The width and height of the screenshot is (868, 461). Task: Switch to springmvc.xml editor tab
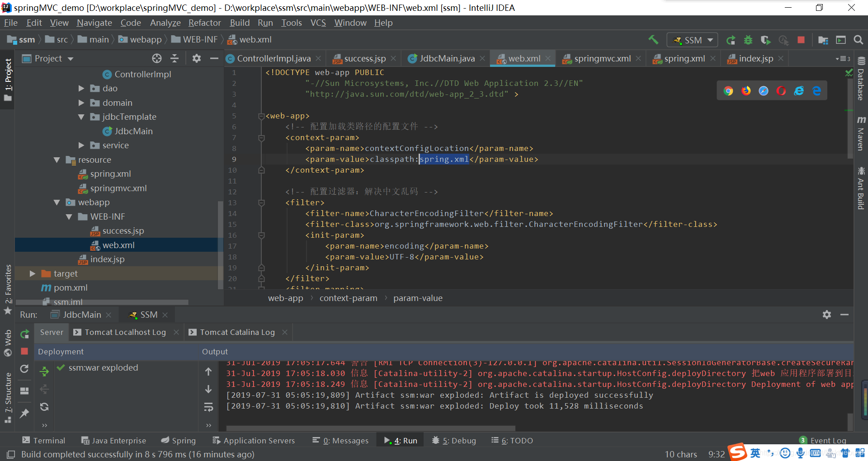pos(602,58)
